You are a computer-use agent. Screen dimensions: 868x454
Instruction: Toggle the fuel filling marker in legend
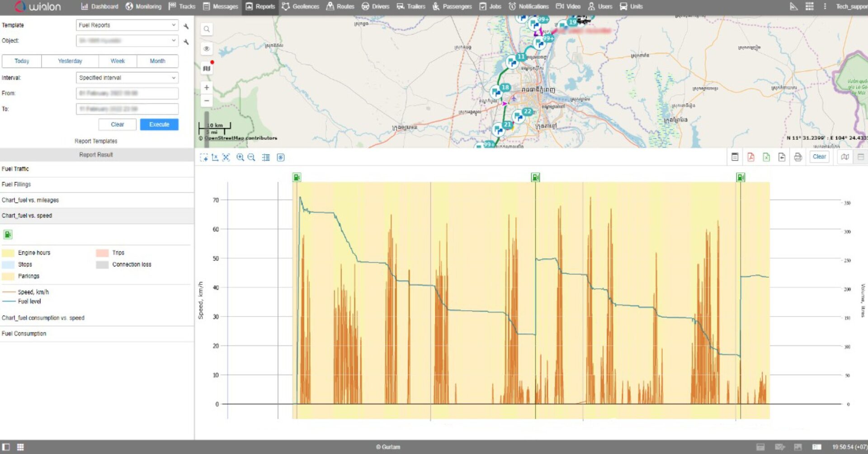8,234
